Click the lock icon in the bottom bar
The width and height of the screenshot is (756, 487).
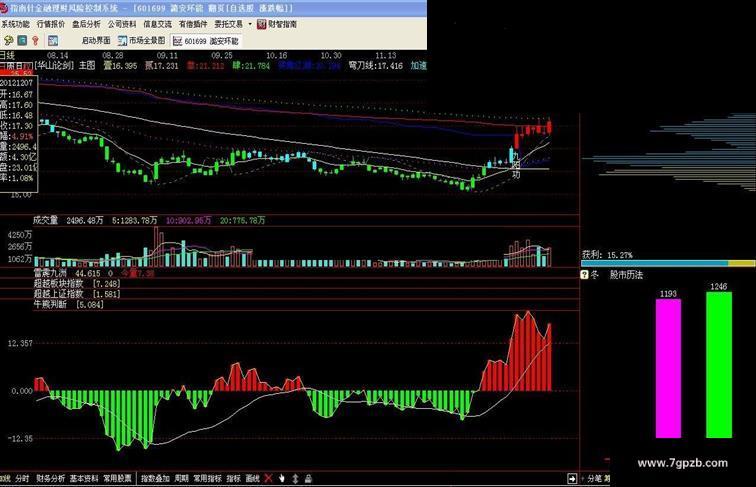[308, 478]
